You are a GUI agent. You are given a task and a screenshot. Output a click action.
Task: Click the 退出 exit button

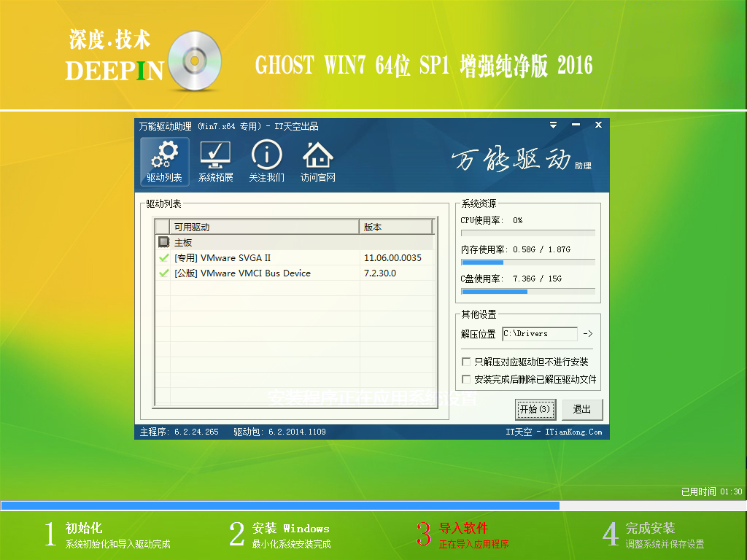click(581, 410)
